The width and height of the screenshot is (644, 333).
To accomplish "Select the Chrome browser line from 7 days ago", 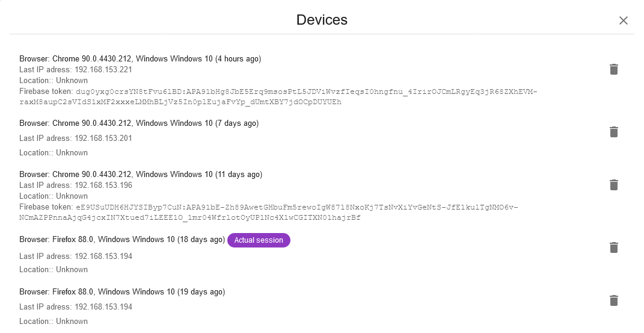I will point(139,123).
